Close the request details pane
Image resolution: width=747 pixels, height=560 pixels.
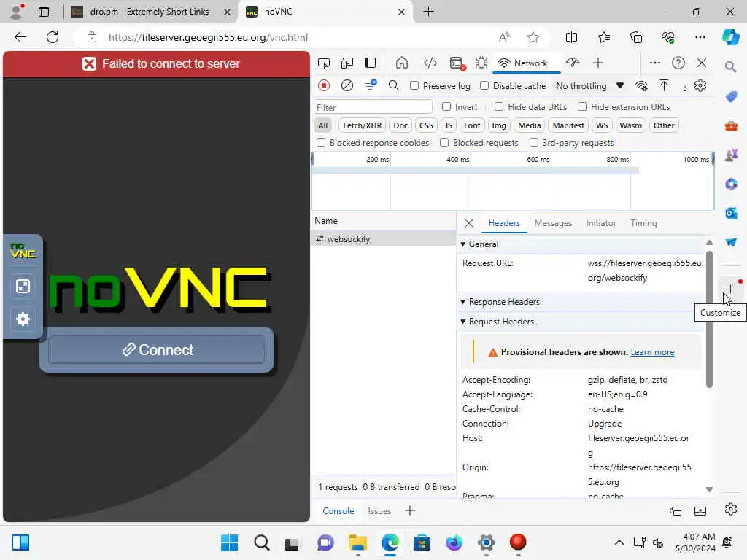[469, 223]
